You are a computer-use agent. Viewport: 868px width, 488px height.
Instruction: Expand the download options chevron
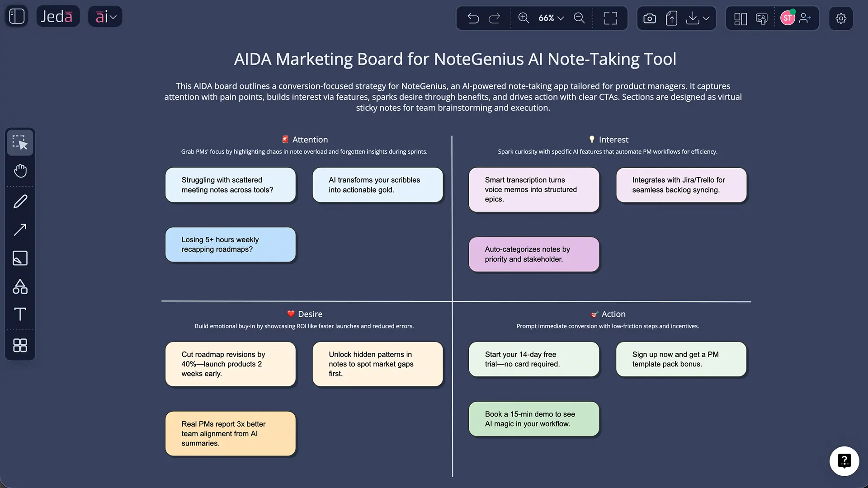tap(706, 19)
